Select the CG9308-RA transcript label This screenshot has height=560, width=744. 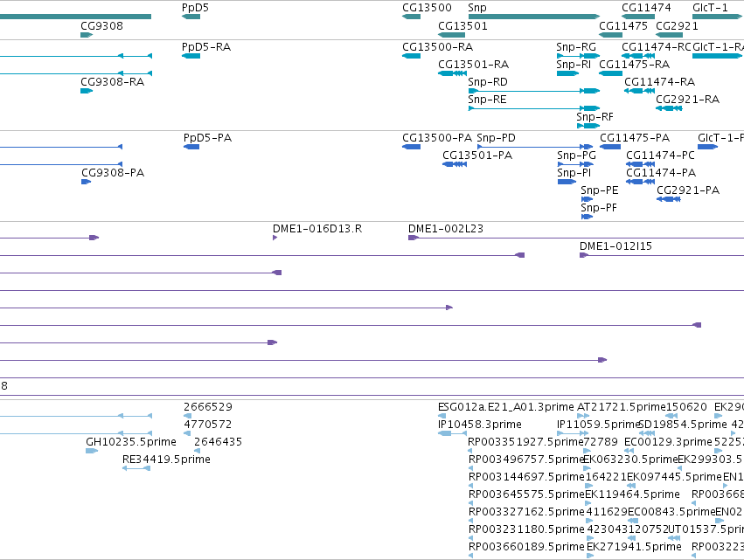coord(113,81)
